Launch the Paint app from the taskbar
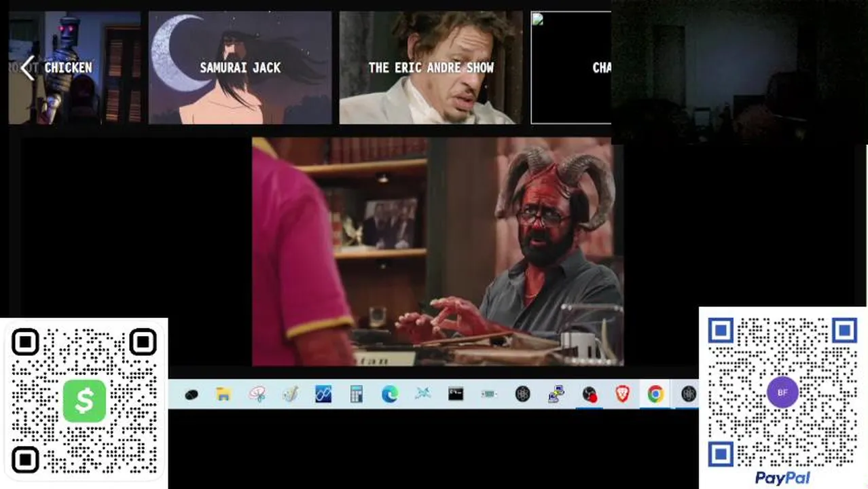Viewport: 868px width, 489px height. 290,394
